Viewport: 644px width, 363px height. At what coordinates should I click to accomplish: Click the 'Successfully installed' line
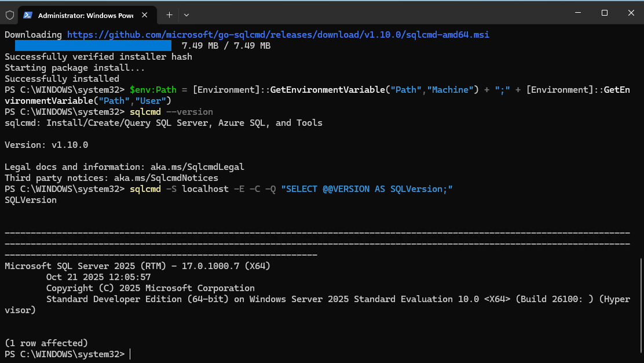coord(61,79)
